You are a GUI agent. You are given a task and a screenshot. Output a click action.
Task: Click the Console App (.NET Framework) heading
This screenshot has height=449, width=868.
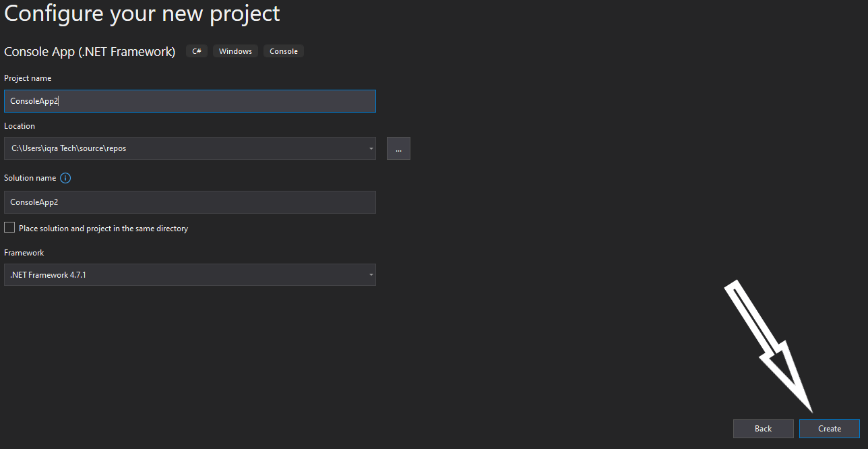[x=90, y=51]
